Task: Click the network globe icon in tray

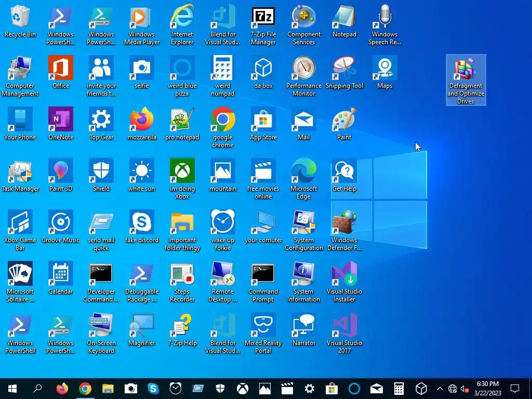Action: pos(453,389)
